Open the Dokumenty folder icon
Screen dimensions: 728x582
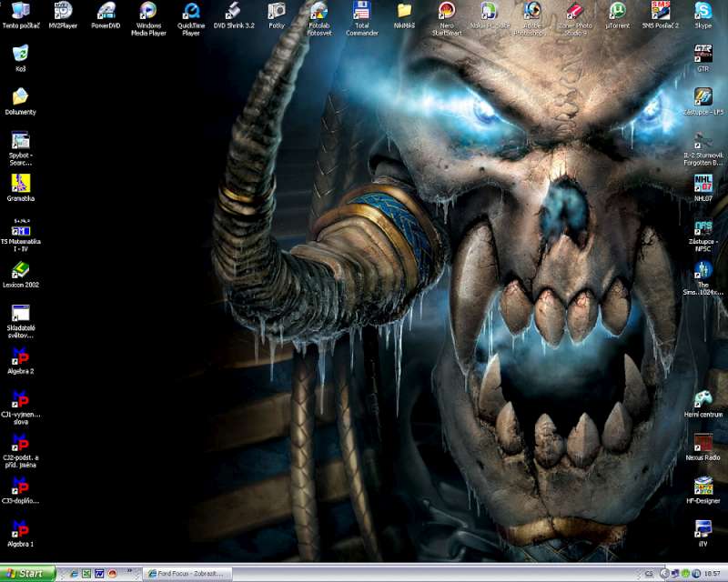(x=20, y=97)
